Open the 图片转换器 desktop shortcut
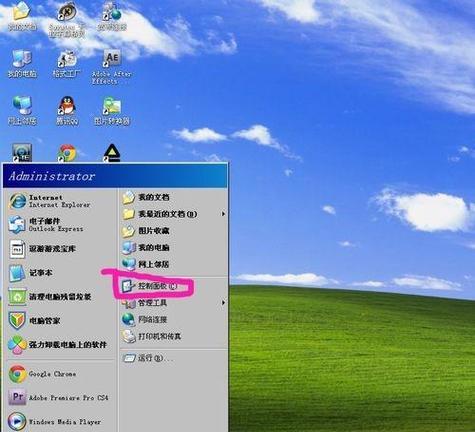 (x=112, y=110)
